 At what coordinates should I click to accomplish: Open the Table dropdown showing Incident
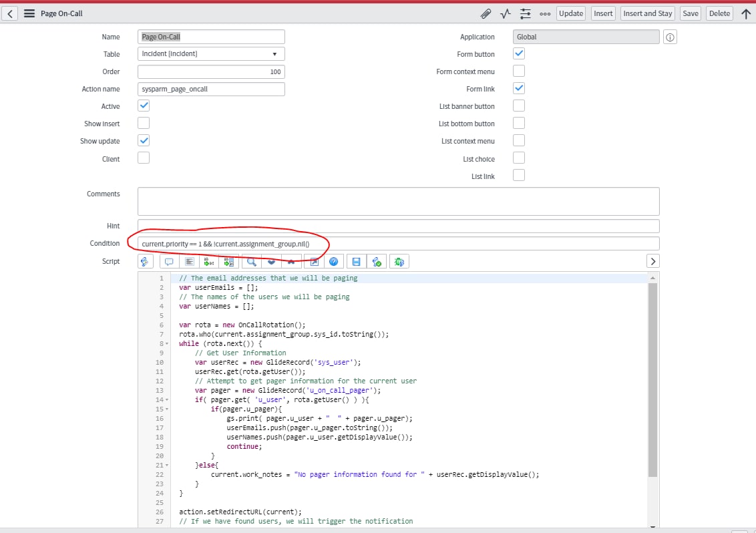coord(211,53)
